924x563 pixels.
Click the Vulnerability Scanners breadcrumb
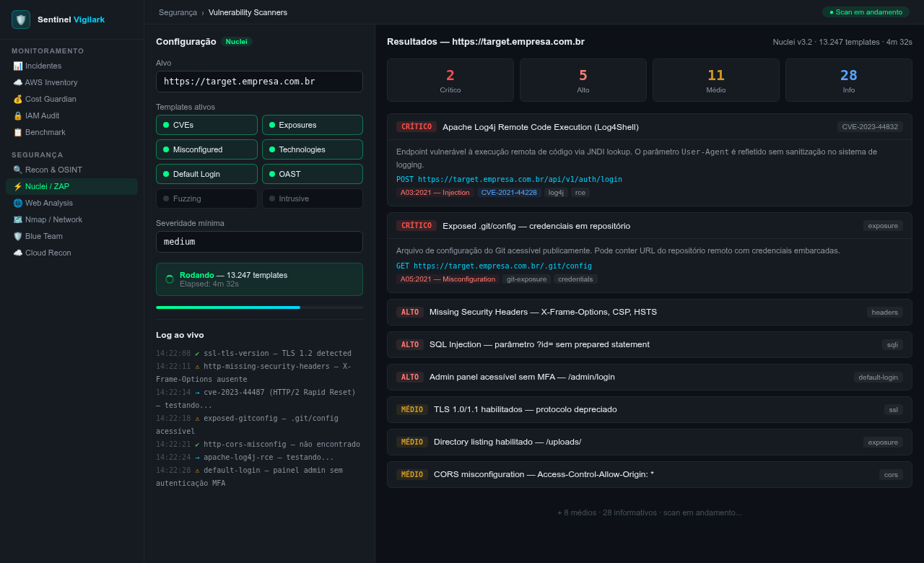pyautogui.click(x=248, y=12)
